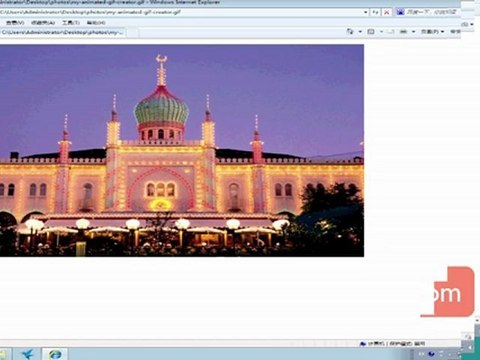Switch to Internet Explorer on the taskbar

click(x=55, y=354)
